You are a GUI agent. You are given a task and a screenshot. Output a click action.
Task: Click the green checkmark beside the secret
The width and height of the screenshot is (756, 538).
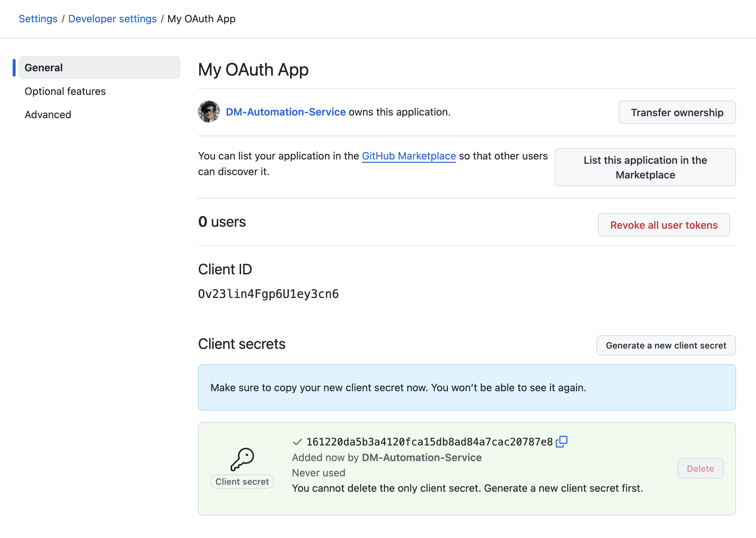pos(297,442)
